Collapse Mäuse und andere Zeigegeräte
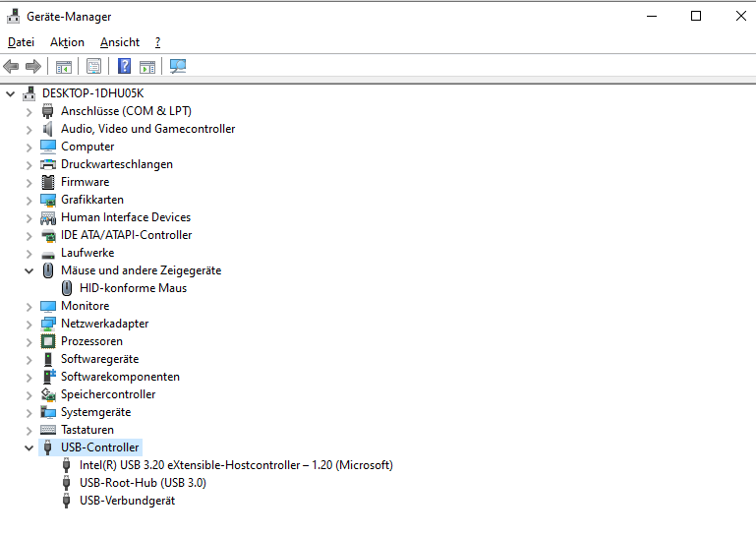This screenshot has height=536, width=756. point(29,270)
